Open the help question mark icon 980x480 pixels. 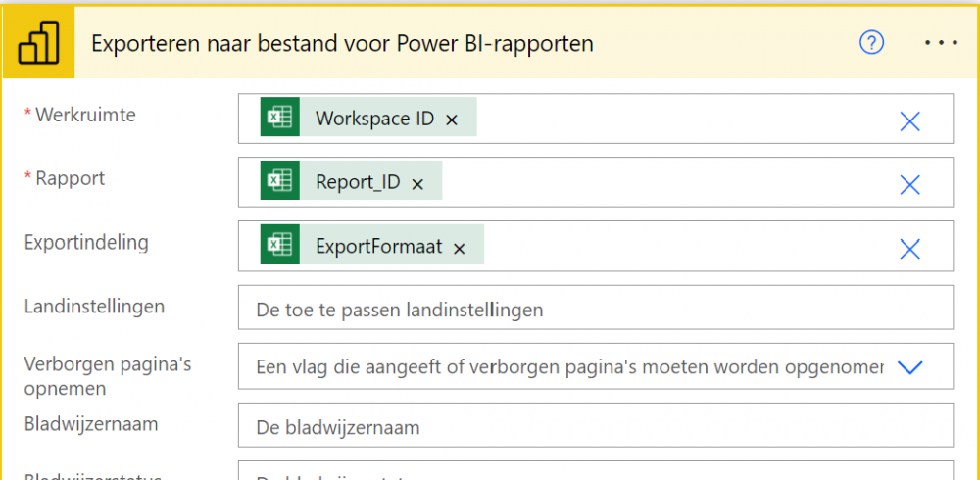click(x=871, y=43)
